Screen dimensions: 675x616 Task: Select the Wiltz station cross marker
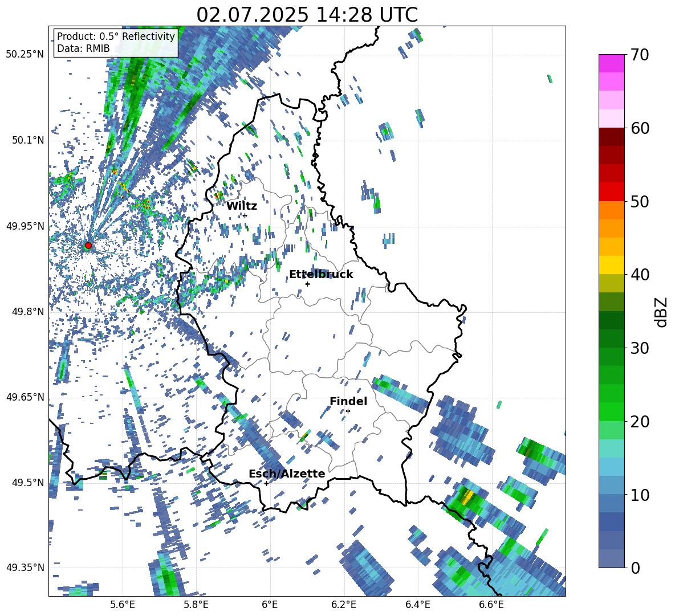(x=245, y=215)
